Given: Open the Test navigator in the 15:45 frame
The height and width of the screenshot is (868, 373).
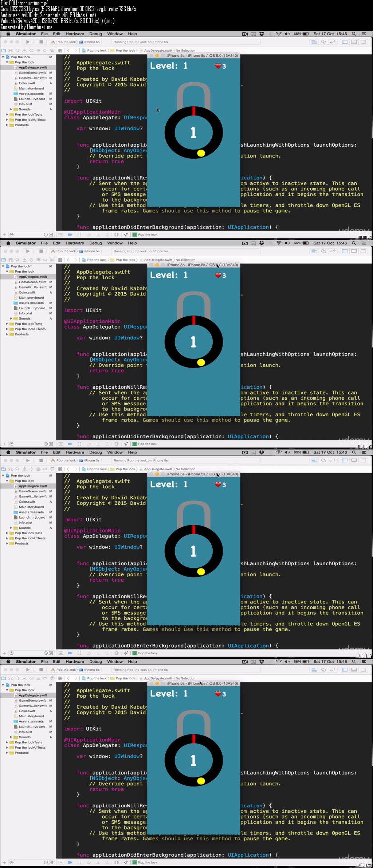Looking at the screenshot, I should click(31, 51).
